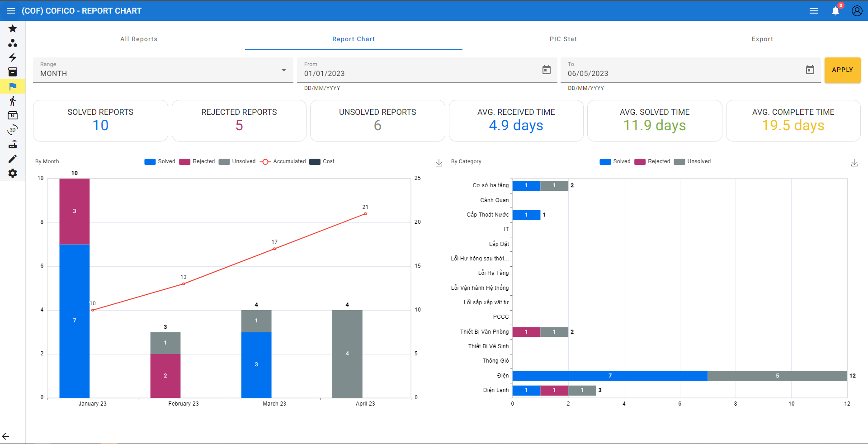
Task: Open the 3D rotation view icon
Action: click(13, 130)
